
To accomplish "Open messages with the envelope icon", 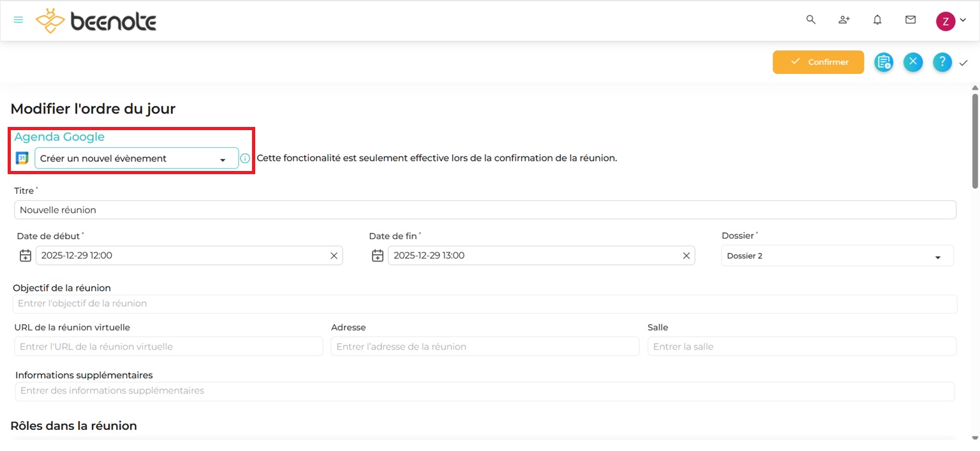I will 910,20.
